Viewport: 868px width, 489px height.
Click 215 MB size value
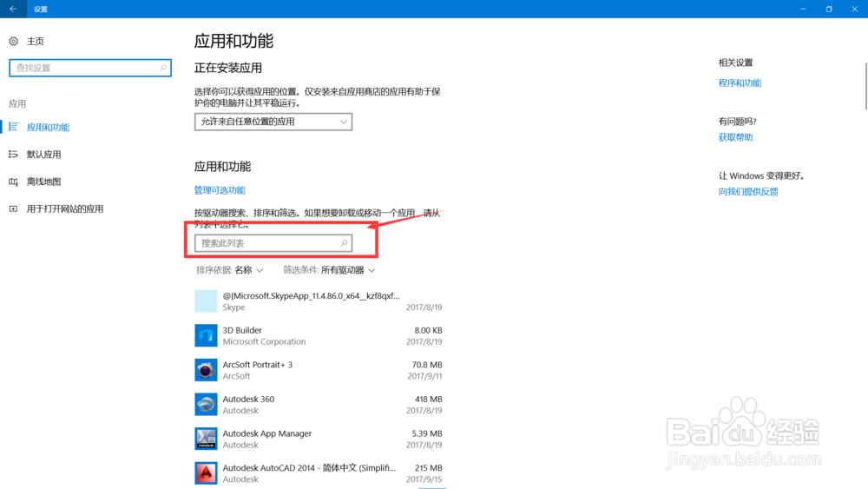click(x=429, y=467)
